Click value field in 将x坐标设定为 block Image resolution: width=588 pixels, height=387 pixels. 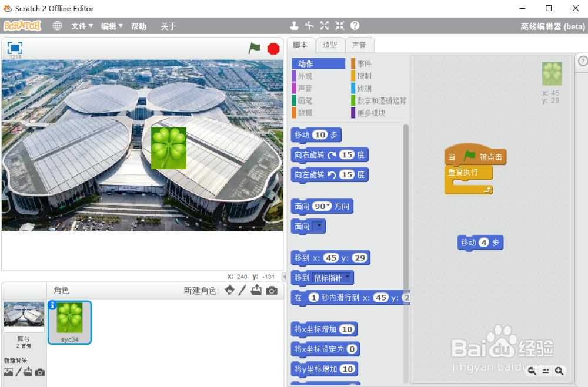coord(352,349)
